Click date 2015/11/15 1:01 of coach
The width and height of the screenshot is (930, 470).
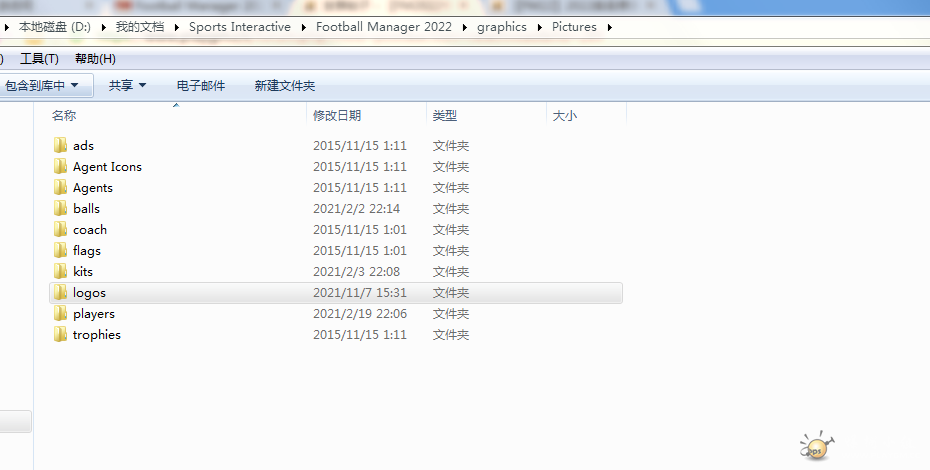coord(360,230)
